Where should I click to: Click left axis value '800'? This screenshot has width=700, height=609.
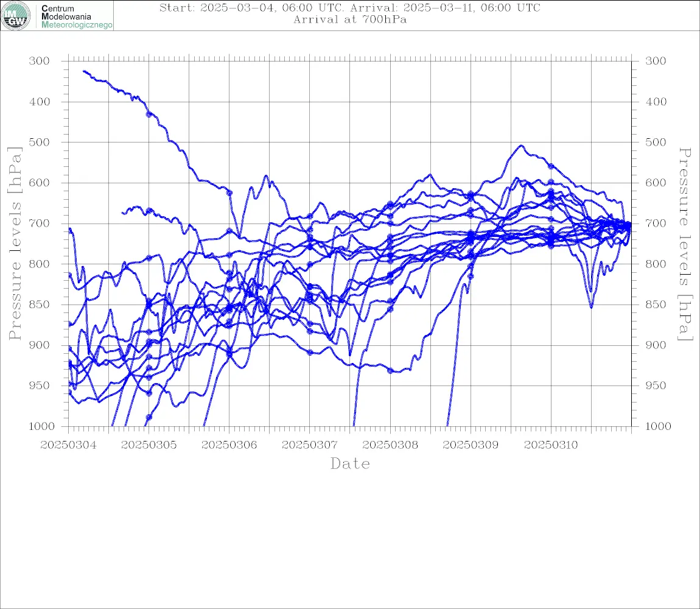(40, 264)
